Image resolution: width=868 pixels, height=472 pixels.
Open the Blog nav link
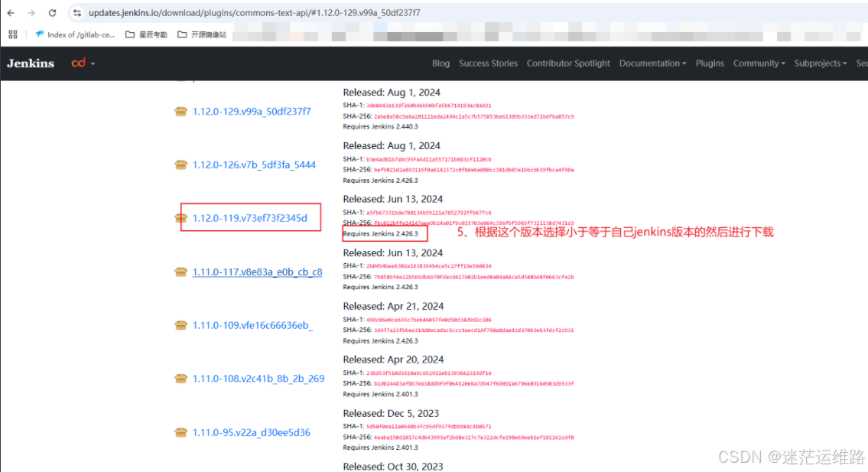[x=441, y=63]
